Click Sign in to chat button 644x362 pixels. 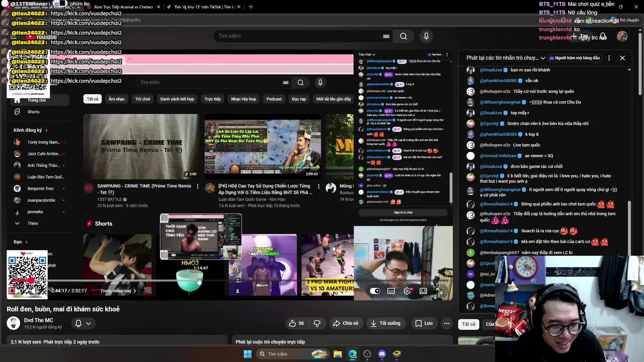coord(403,213)
